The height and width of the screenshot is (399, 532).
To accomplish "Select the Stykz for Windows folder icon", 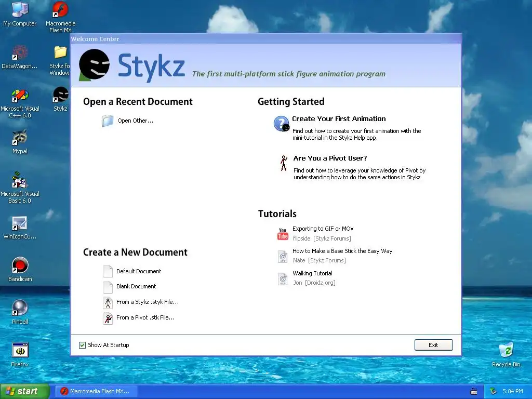I will 60,52.
